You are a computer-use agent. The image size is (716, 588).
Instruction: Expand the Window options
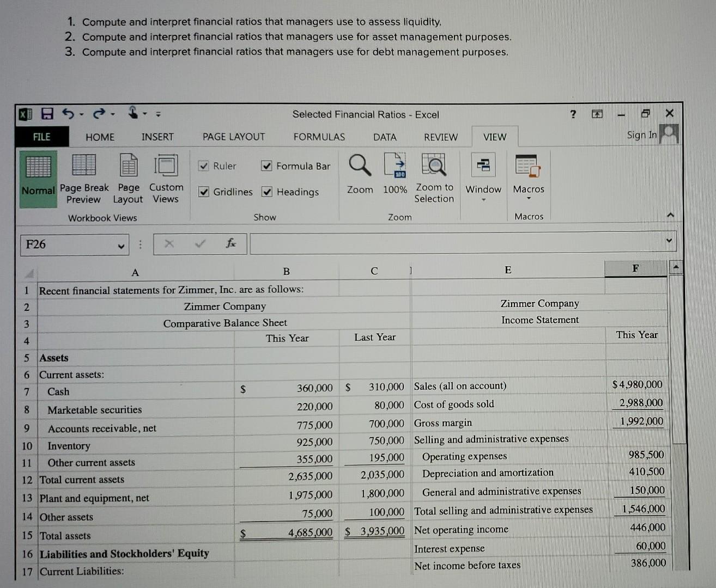[x=483, y=200]
